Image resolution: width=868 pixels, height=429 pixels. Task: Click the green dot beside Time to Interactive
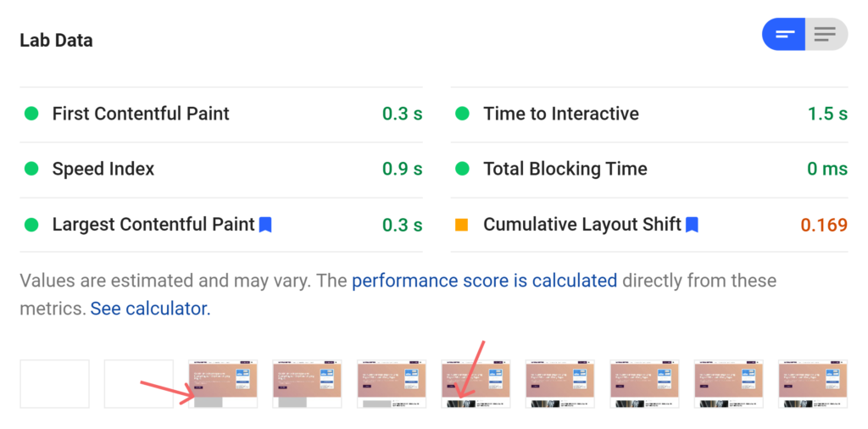coord(462,114)
